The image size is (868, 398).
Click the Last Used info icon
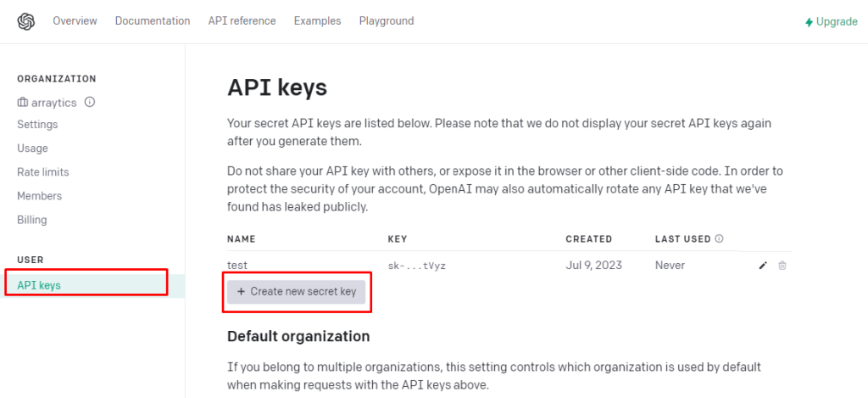point(719,239)
